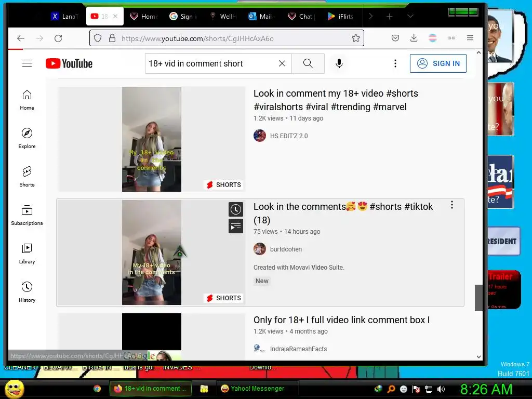Viewport: 532px width, 399px height.
Task: Click the striped extension icon in toolbar
Action: point(433,38)
